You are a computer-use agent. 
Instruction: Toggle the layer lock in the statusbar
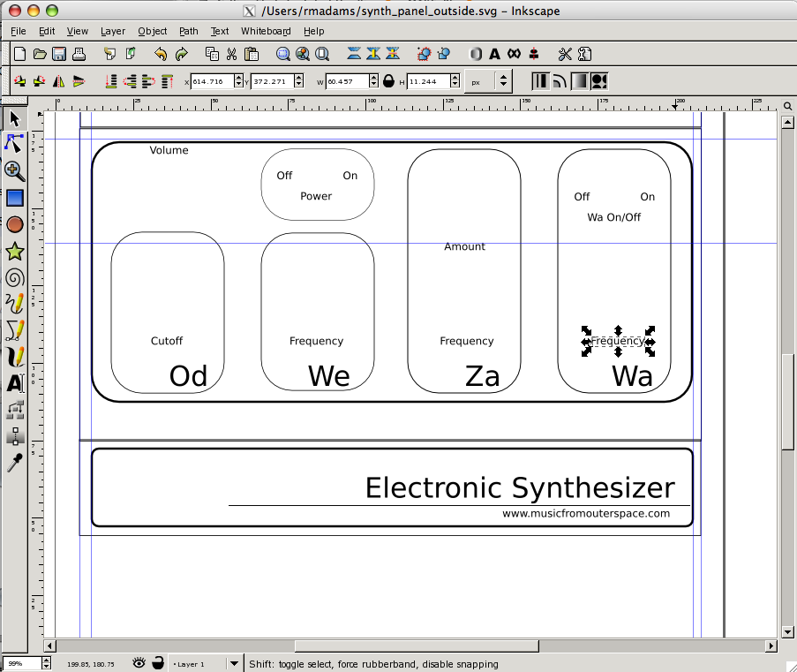157,662
